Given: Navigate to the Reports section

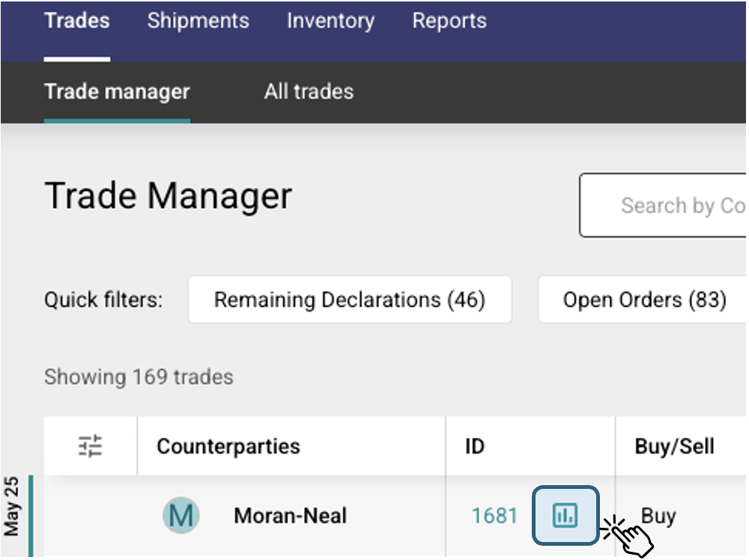Looking at the screenshot, I should [449, 21].
